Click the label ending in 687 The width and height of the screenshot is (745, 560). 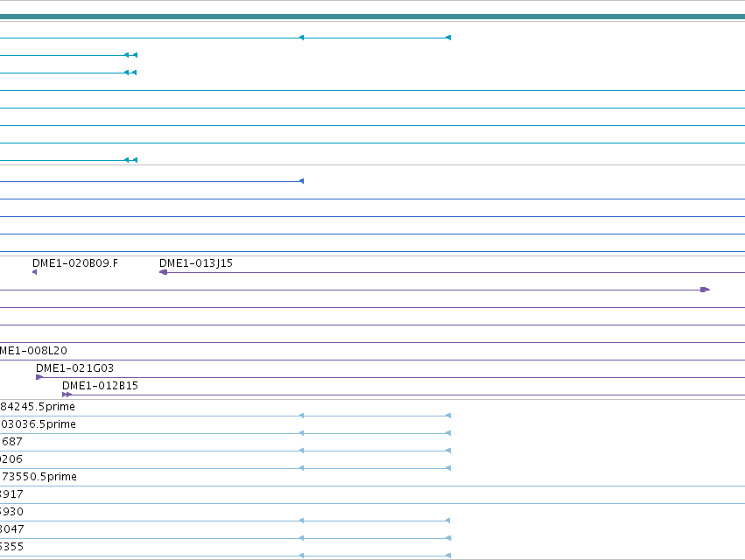11,442
